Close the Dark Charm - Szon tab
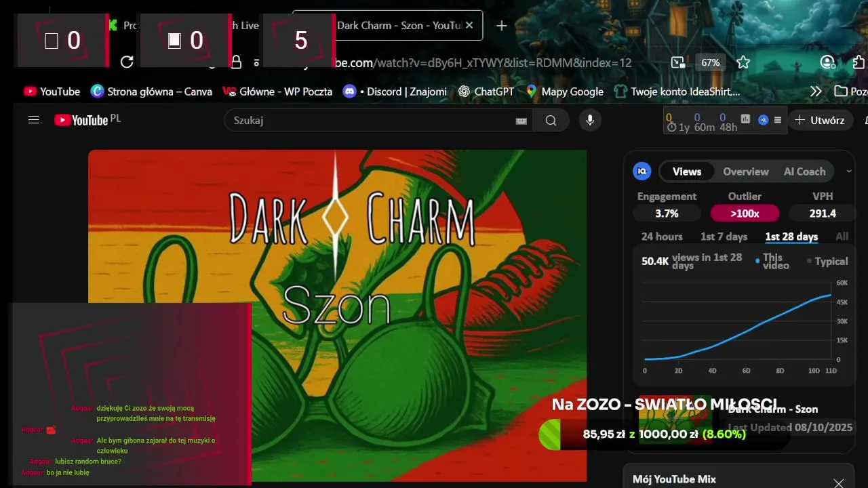The height and width of the screenshot is (488, 868). 469,25
